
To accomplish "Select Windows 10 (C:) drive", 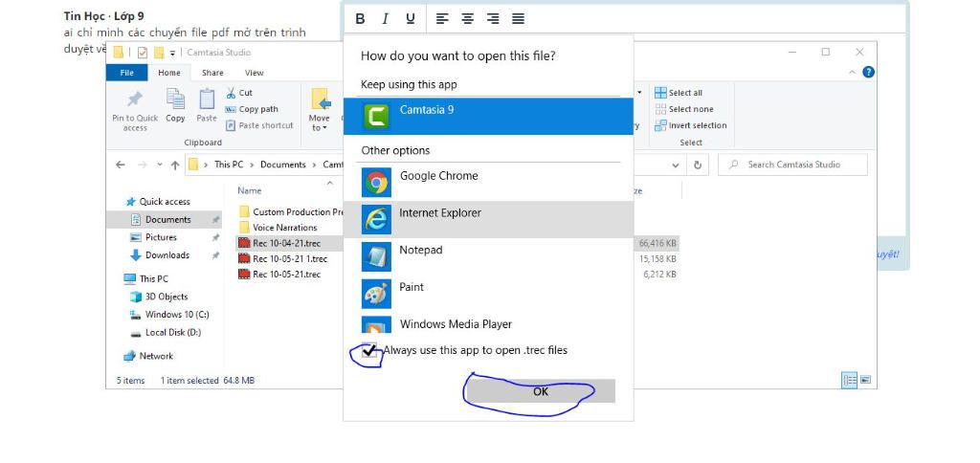I will (177, 315).
